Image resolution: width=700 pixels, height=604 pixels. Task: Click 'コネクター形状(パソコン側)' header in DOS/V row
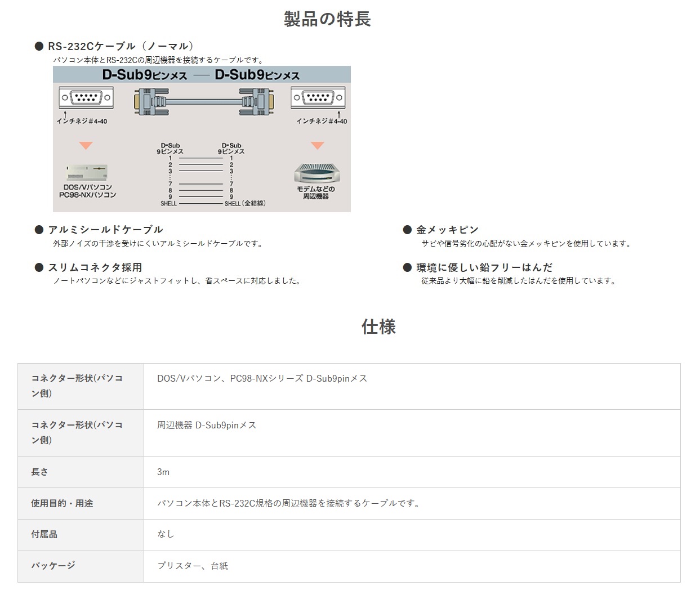click(x=81, y=386)
